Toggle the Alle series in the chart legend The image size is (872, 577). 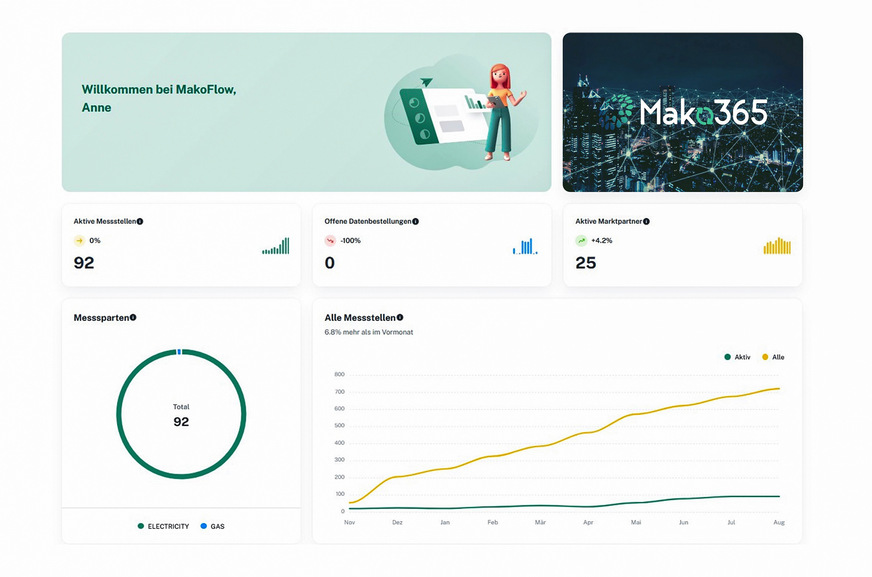(770, 356)
